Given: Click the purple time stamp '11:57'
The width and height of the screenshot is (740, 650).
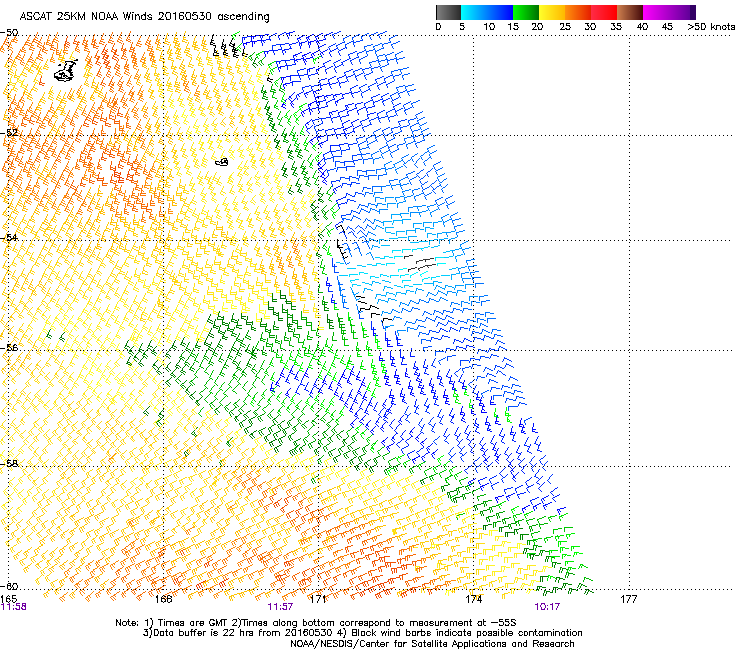Looking at the screenshot, I should (x=280, y=607).
